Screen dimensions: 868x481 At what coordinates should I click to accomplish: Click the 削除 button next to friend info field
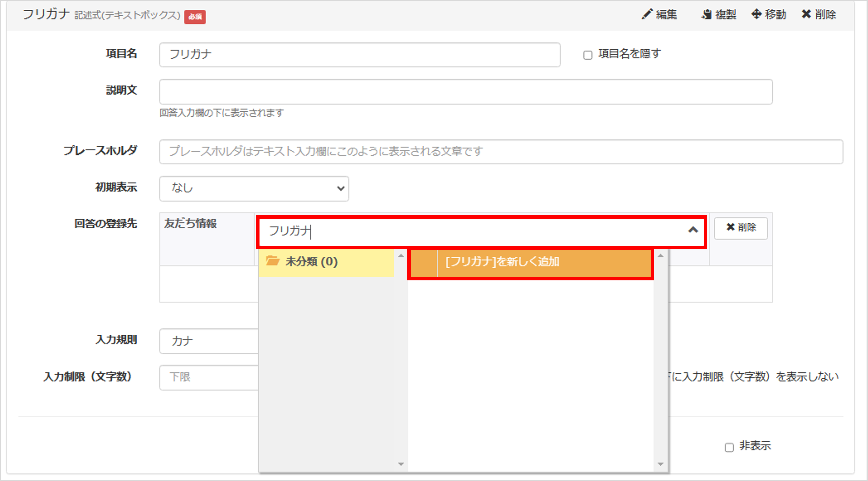741,228
